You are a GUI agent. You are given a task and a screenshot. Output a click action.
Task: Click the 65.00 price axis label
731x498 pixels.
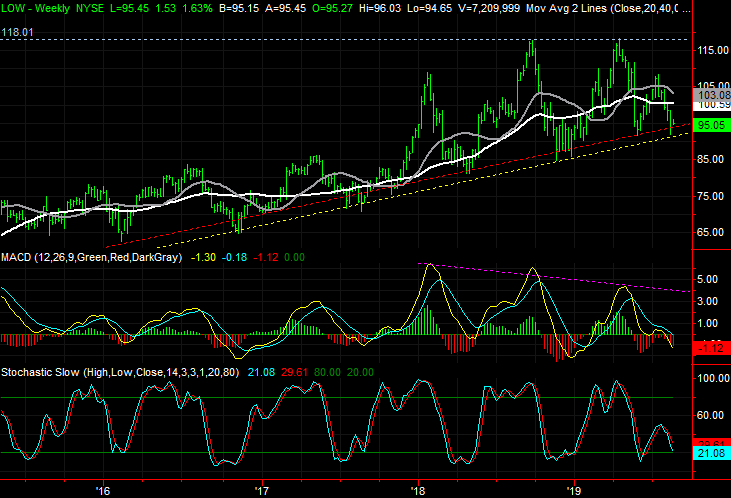712,232
